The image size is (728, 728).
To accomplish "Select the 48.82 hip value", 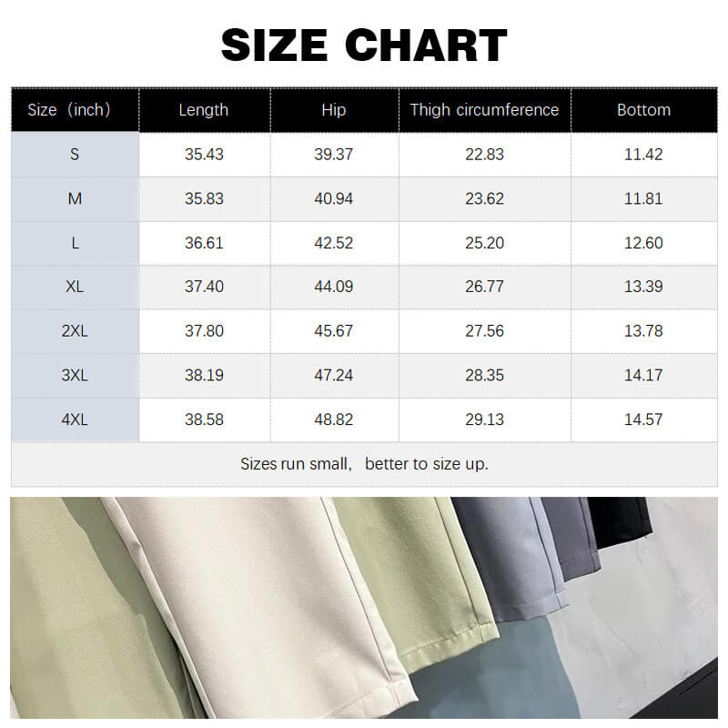I will (x=334, y=420).
